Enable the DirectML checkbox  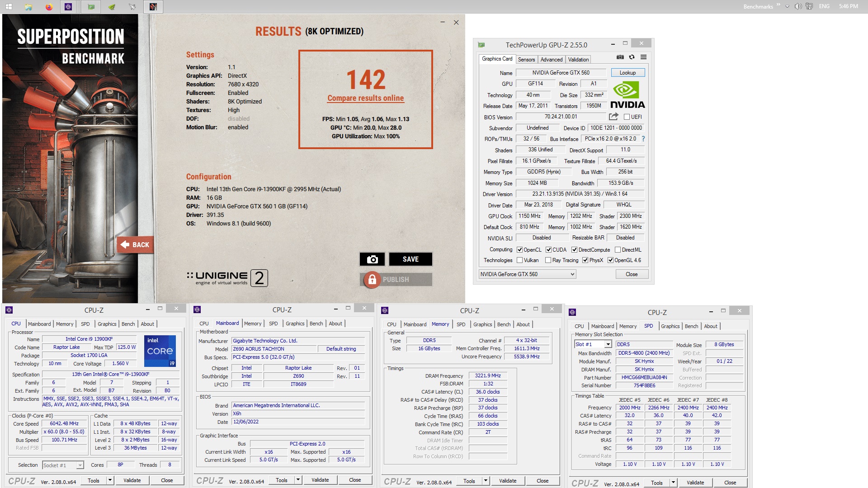point(618,250)
